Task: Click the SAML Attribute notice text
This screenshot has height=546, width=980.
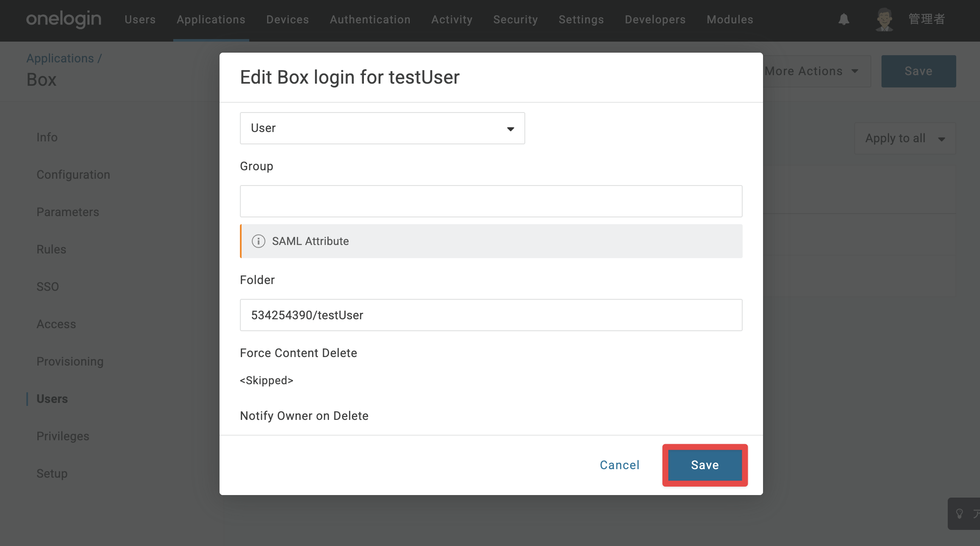Action: click(310, 241)
